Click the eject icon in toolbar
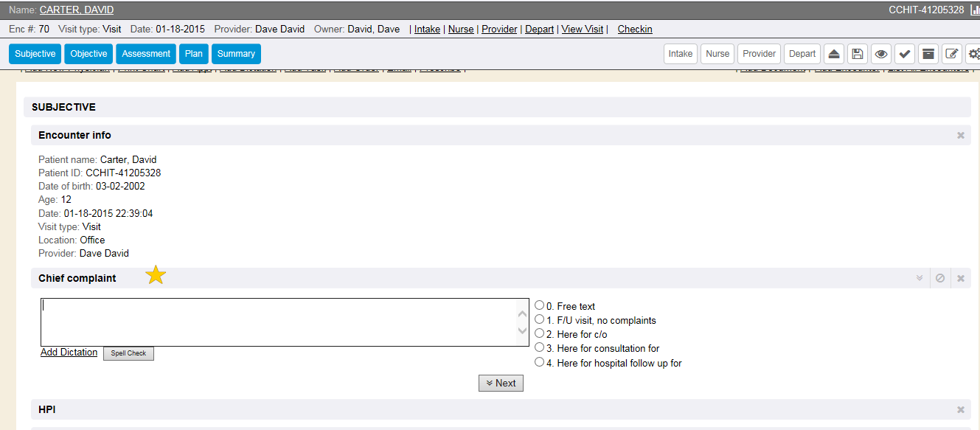 (834, 54)
